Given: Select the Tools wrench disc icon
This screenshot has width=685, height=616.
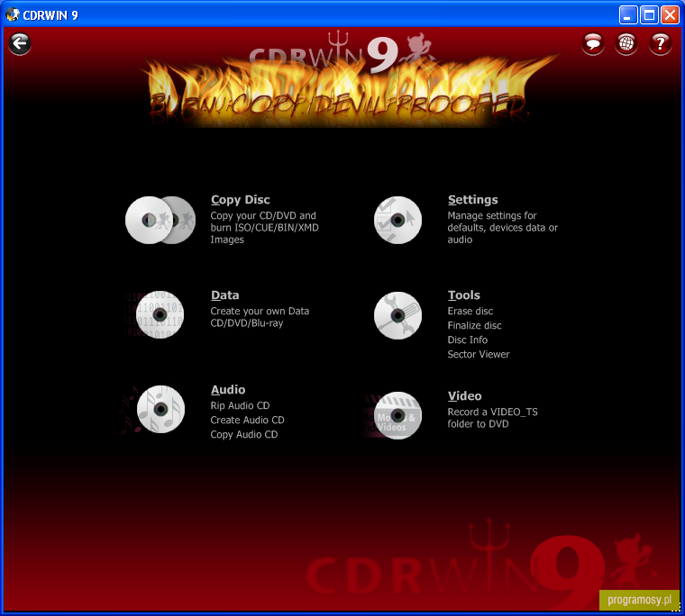Looking at the screenshot, I should tap(397, 315).
